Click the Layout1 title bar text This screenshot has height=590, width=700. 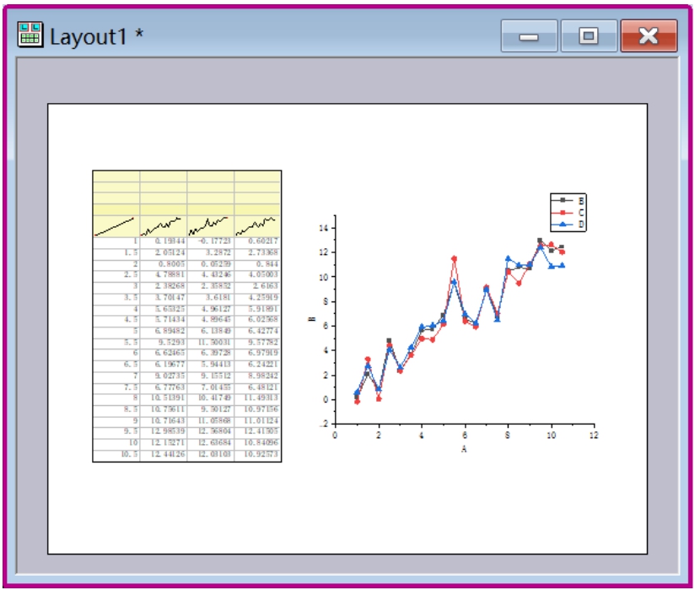[96, 36]
